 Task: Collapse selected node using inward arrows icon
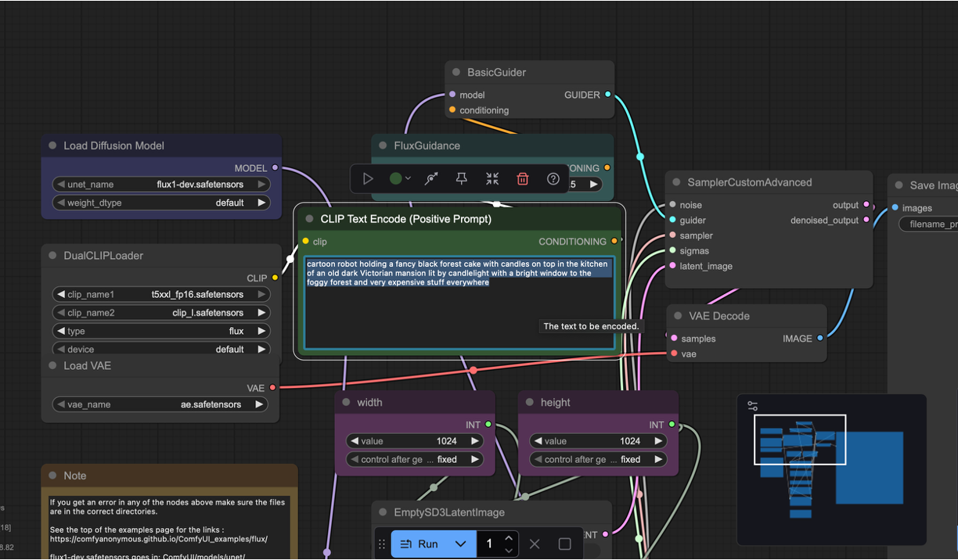pos(492,179)
